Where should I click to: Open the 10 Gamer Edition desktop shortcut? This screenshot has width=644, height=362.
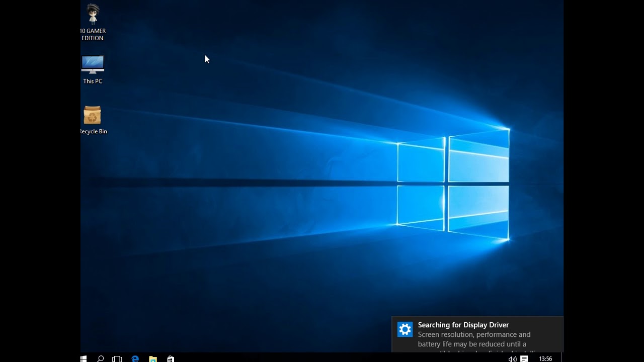tap(93, 22)
